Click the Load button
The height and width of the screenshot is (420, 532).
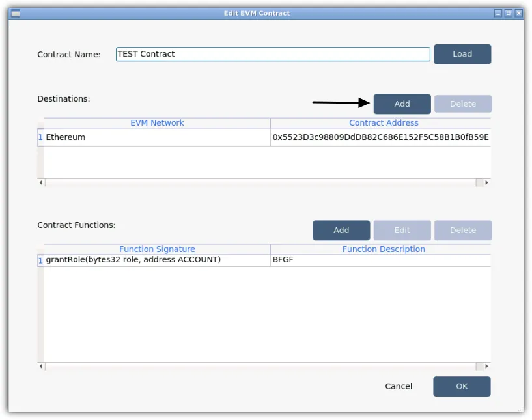(x=462, y=54)
